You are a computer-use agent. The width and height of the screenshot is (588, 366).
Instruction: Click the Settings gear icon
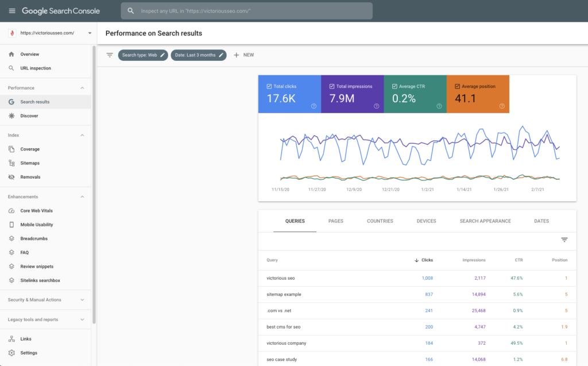click(11, 353)
